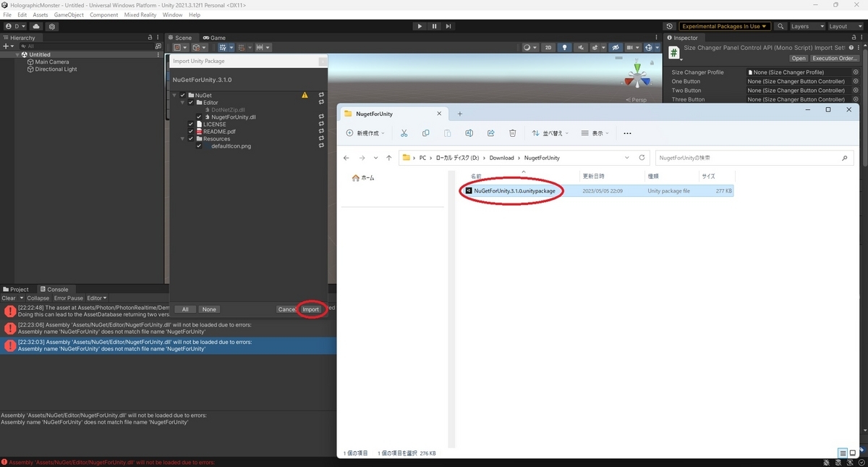Click the Explorer rename icon

469,133
